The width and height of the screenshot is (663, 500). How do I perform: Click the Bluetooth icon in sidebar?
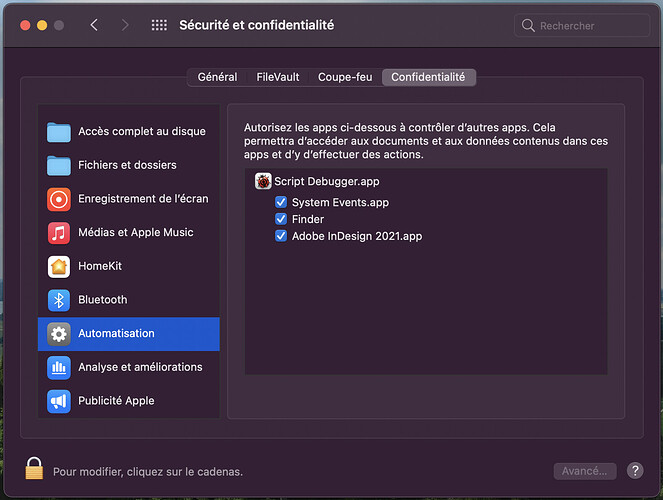(x=59, y=300)
